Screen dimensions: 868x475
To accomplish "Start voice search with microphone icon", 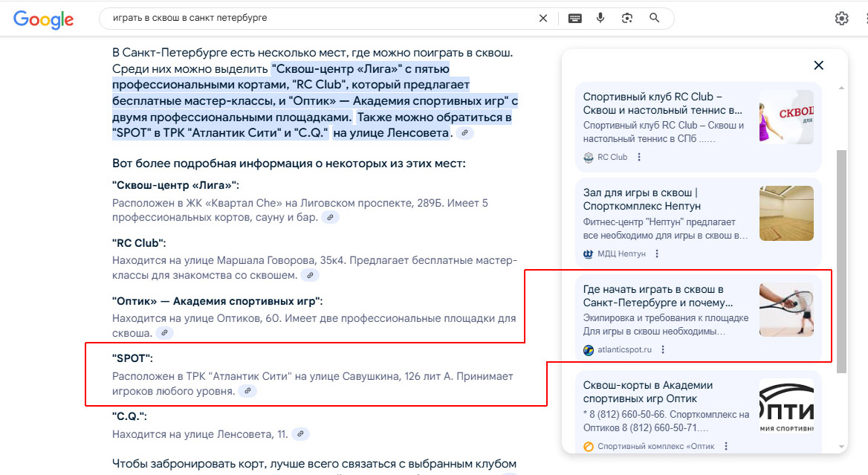I will (600, 18).
